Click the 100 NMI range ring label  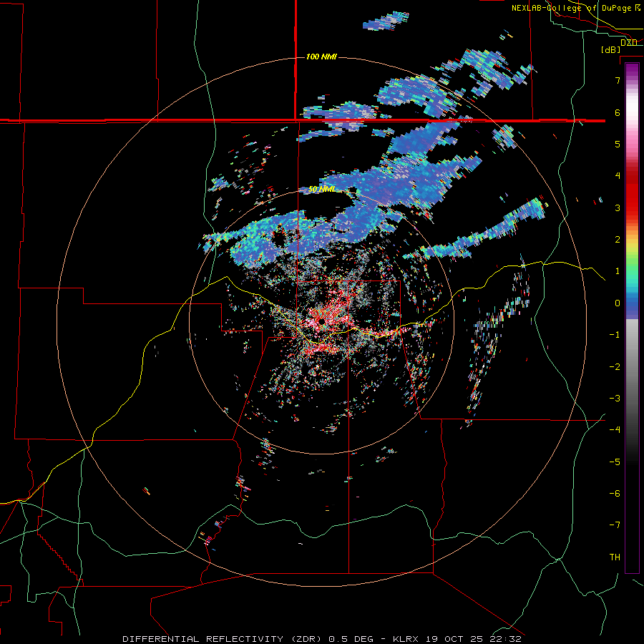click(x=321, y=57)
